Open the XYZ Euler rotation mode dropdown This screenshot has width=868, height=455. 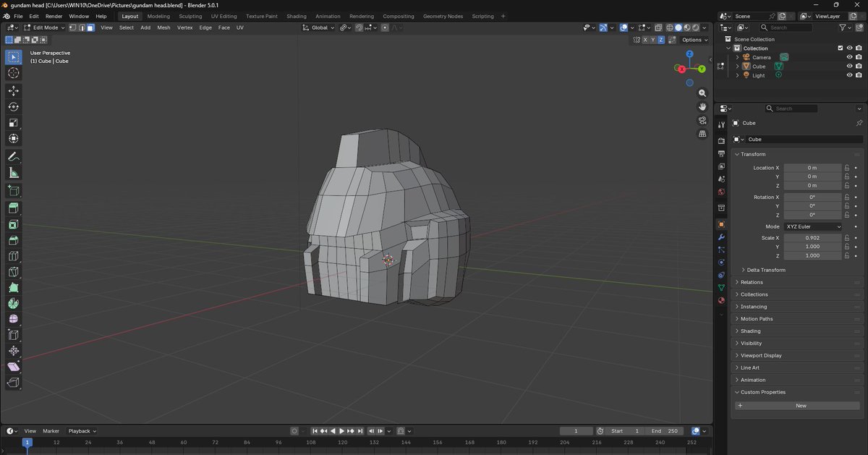click(x=813, y=226)
